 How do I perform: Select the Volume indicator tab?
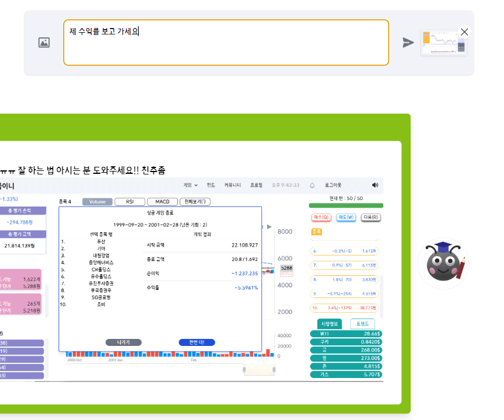coord(97,201)
